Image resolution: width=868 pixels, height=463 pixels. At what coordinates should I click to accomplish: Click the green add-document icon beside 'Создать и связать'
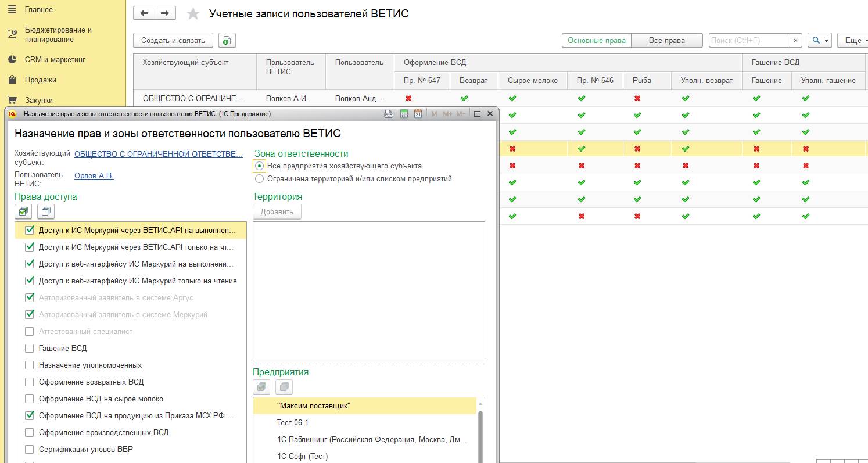coord(227,40)
